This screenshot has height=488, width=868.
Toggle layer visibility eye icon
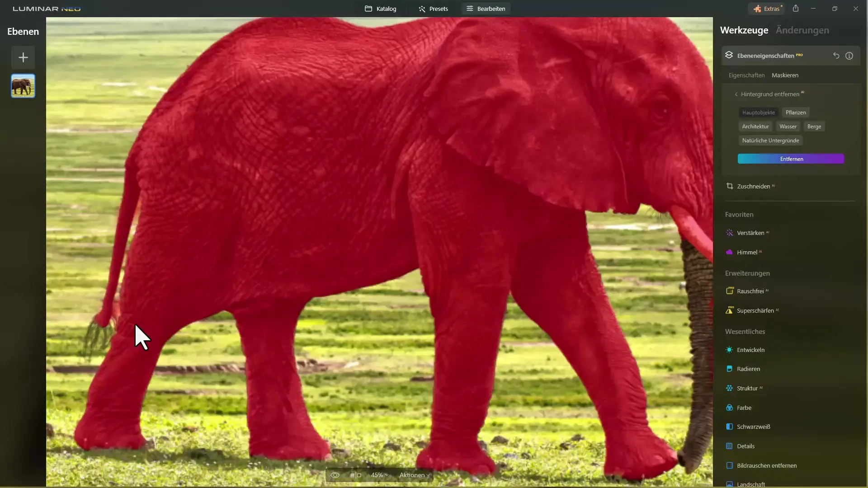coord(334,475)
